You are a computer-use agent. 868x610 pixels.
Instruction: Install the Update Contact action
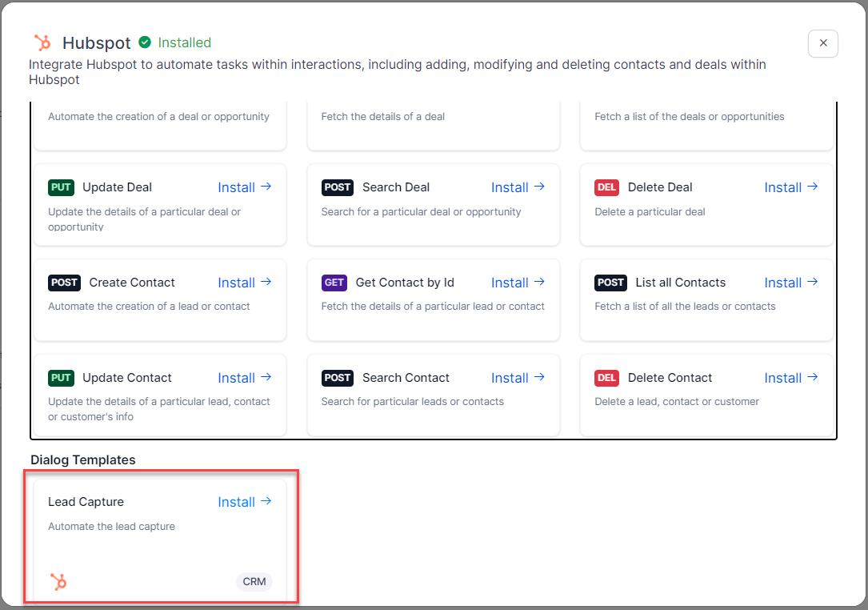click(x=245, y=378)
